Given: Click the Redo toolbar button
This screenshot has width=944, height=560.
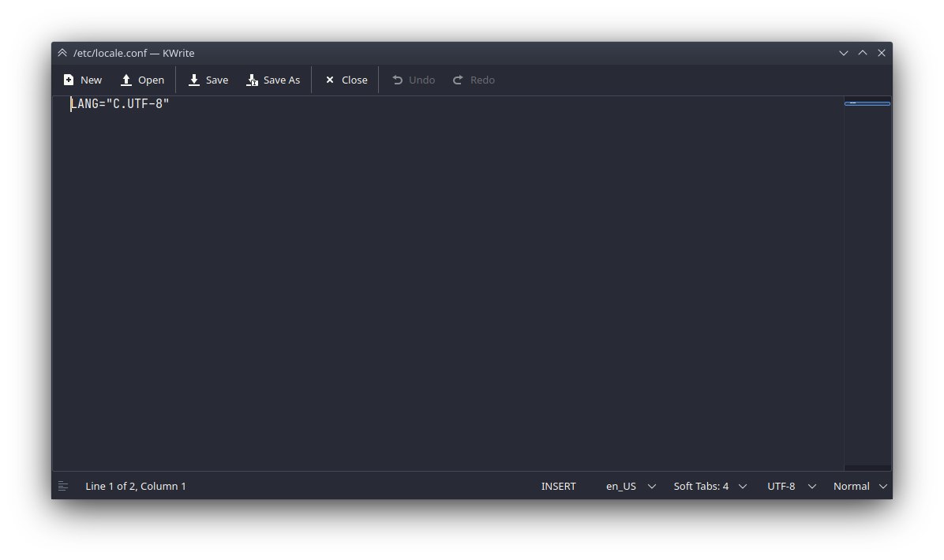Looking at the screenshot, I should (474, 80).
